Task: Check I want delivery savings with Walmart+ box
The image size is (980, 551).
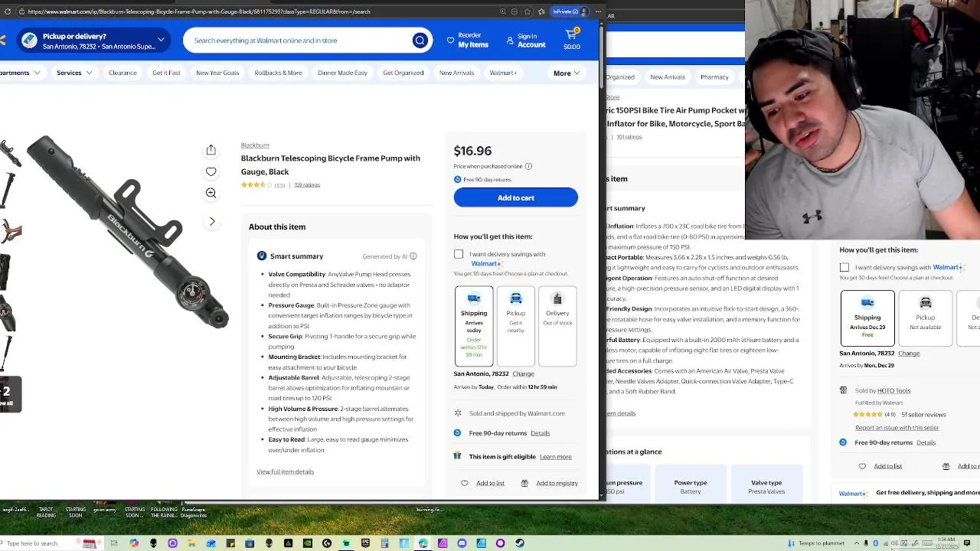Action: point(459,254)
